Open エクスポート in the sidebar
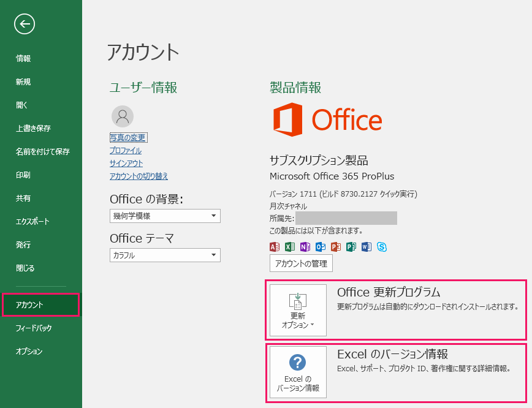The height and width of the screenshot is (408, 532). pos(32,222)
